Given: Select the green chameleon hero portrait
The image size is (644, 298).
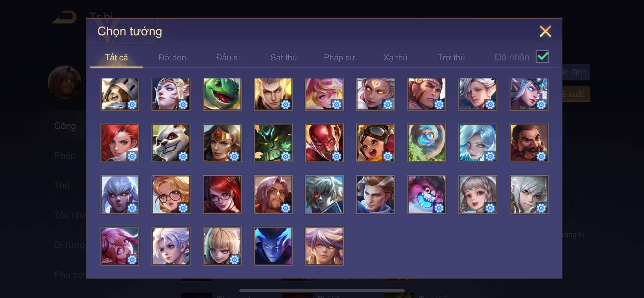Looking at the screenshot, I should (222, 94).
